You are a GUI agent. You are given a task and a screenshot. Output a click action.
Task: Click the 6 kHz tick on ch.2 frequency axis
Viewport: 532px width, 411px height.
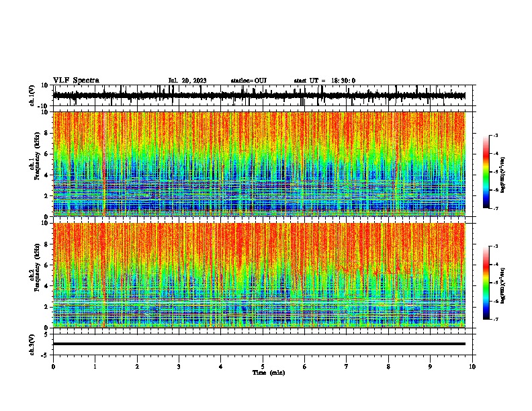tap(47, 265)
